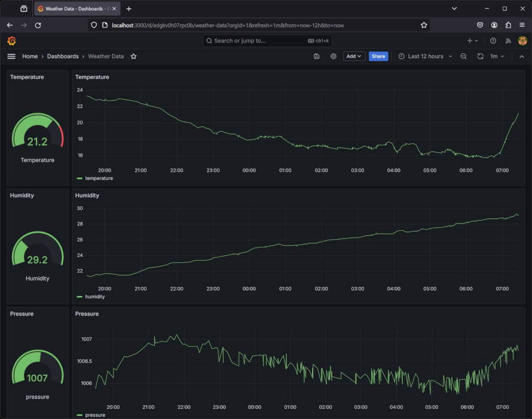Screen dimensions: 532x419
Task: Zoom out the time range
Action: pyautogui.click(x=463, y=56)
